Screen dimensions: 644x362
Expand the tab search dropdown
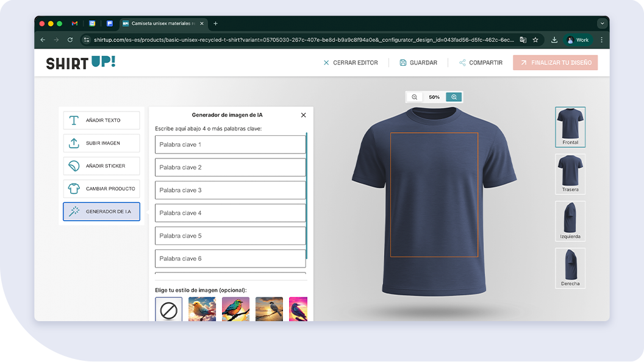tap(602, 23)
